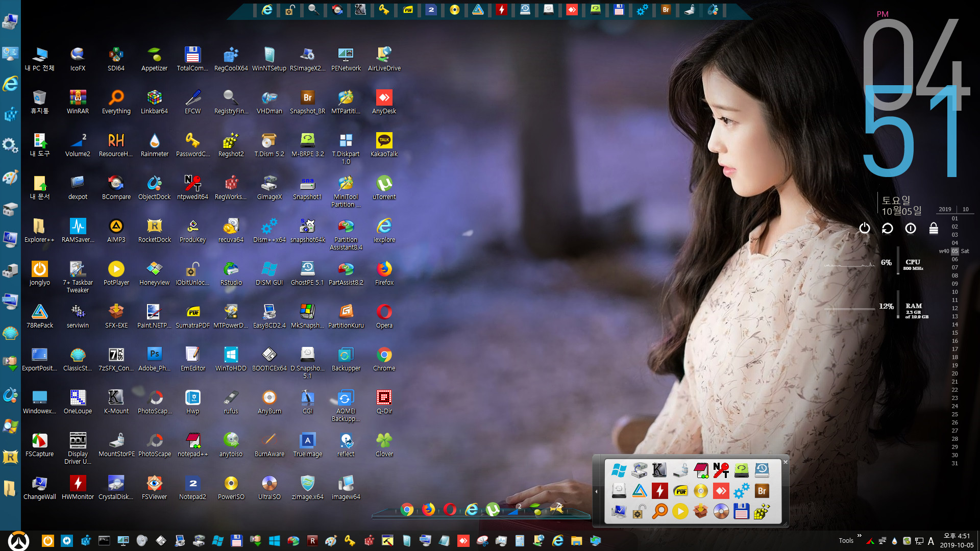Click the floppy disk icon in launcher panel

click(x=742, y=511)
